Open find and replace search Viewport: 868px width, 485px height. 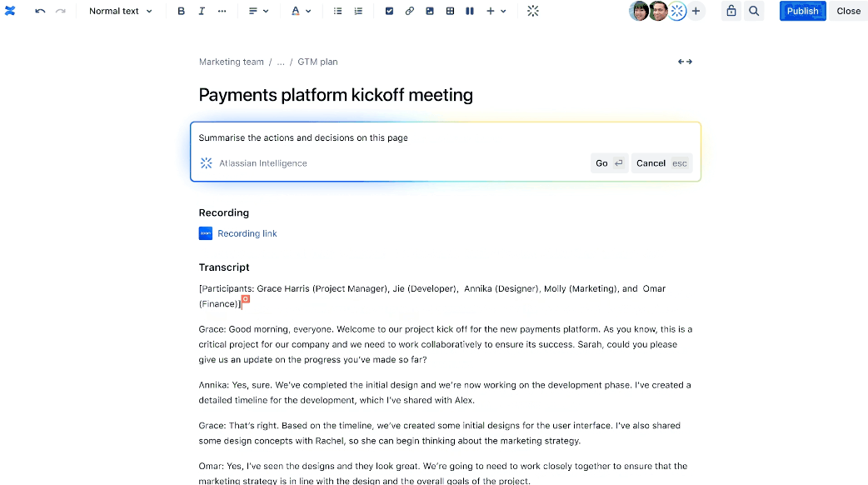click(754, 11)
